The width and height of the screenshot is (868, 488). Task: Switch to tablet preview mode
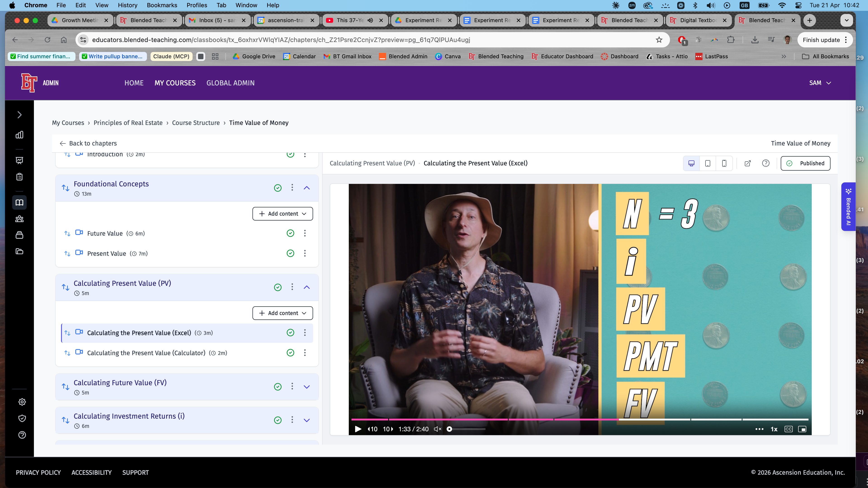coord(708,163)
